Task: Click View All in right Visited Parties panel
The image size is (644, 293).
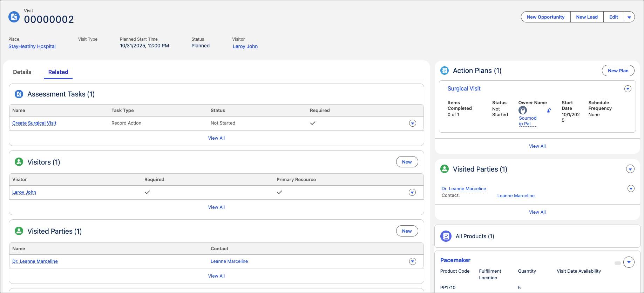Action: pyautogui.click(x=537, y=212)
